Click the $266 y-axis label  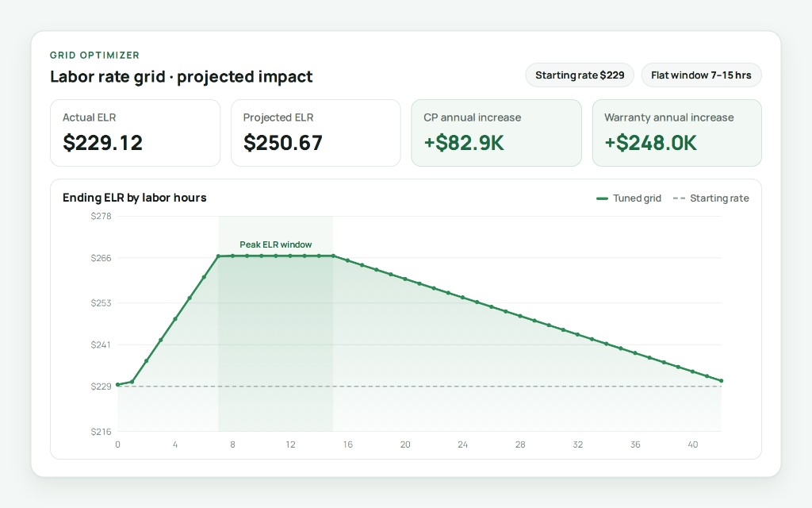click(x=101, y=258)
